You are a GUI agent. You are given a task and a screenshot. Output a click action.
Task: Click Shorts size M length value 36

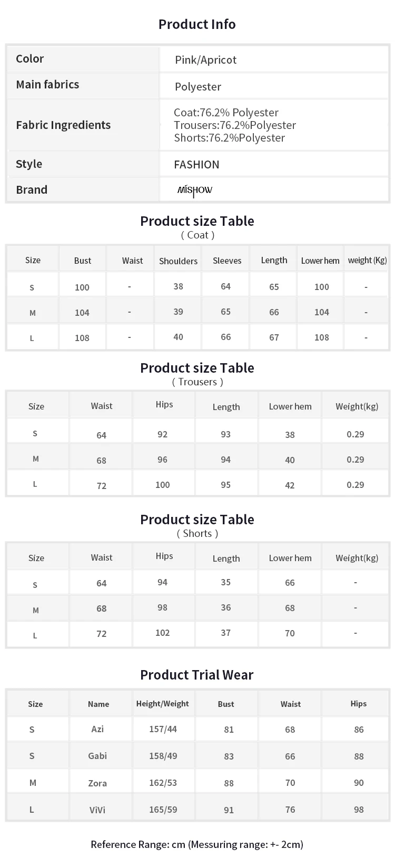pos(225,607)
